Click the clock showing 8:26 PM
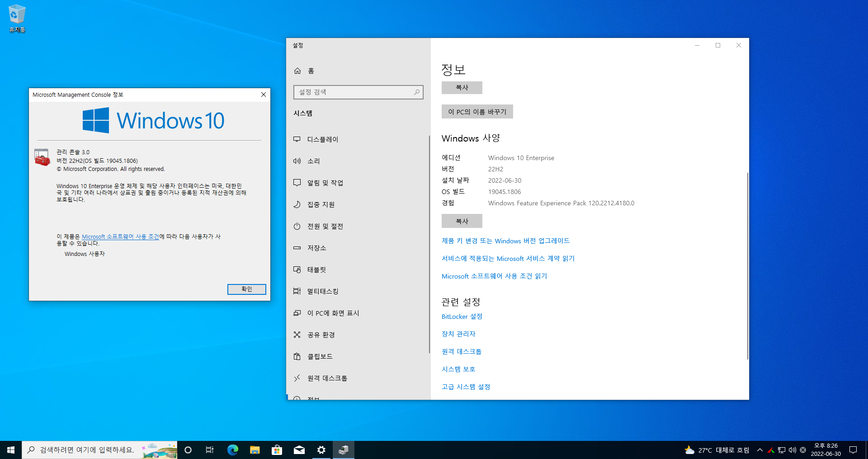 point(826,450)
